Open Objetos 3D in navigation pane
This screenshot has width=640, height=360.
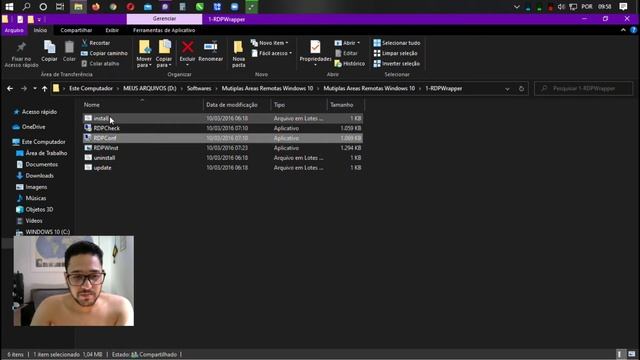[x=35, y=209]
